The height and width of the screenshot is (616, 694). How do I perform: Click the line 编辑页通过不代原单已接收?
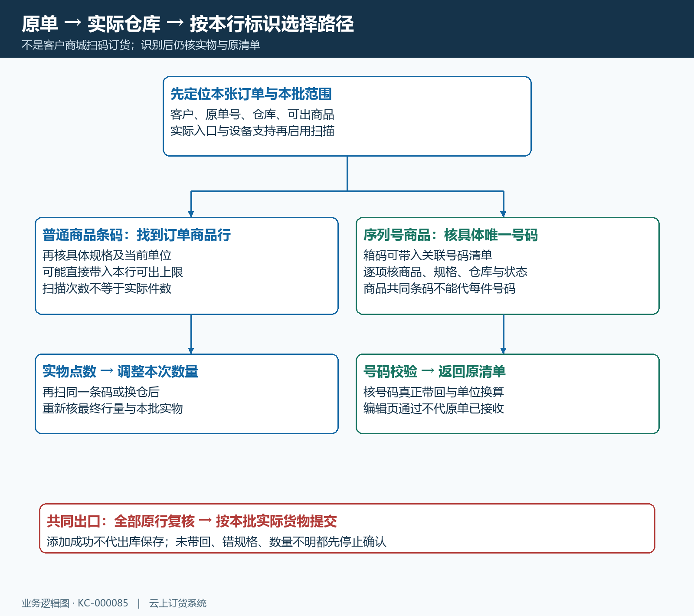tap(434, 409)
